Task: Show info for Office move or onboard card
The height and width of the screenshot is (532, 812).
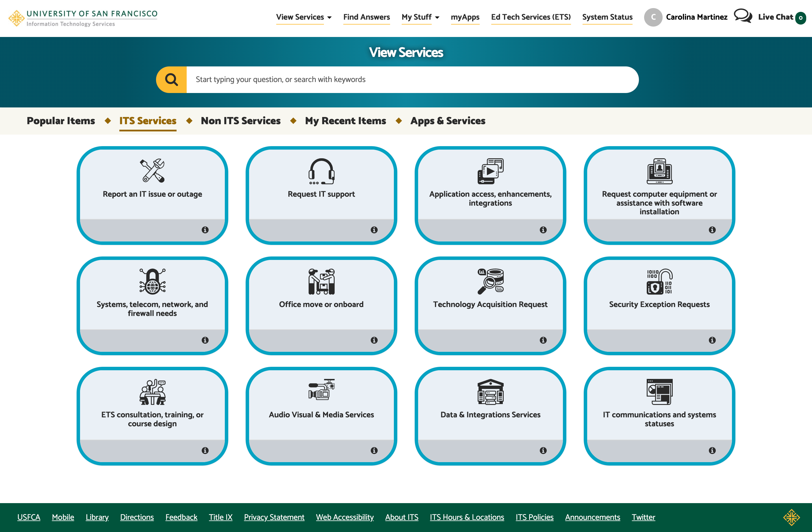Action: point(374,340)
